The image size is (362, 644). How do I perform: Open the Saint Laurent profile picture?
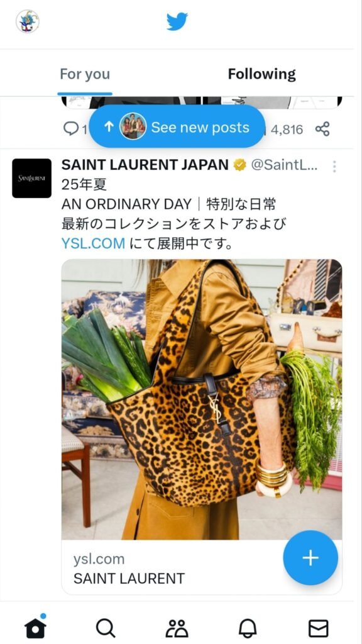[31, 178]
